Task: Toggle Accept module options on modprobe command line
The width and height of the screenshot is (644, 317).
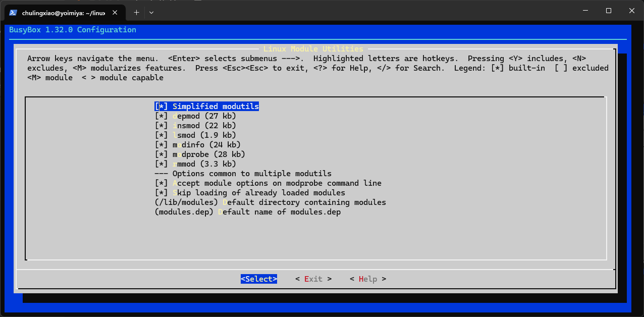Action: tap(268, 183)
